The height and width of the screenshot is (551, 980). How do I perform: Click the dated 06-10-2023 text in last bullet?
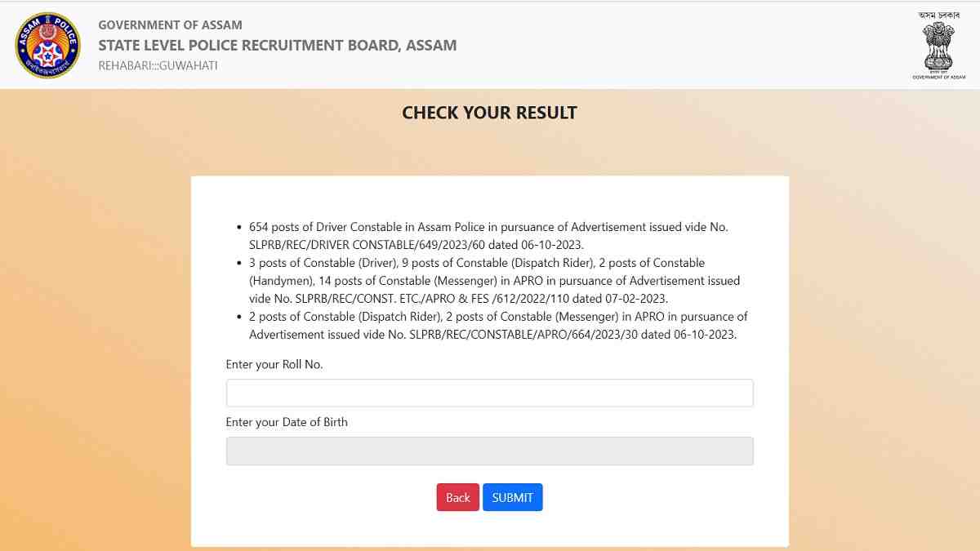707,334
